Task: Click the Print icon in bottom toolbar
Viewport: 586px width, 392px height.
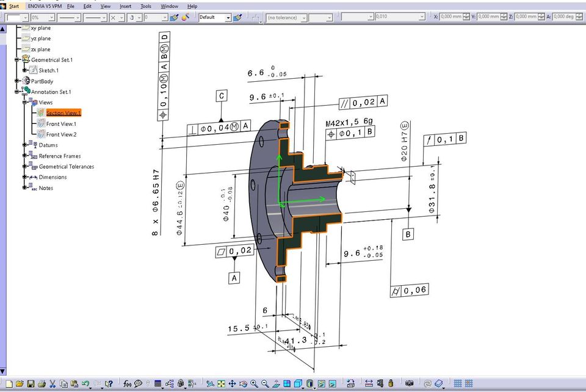Action: tap(41, 383)
